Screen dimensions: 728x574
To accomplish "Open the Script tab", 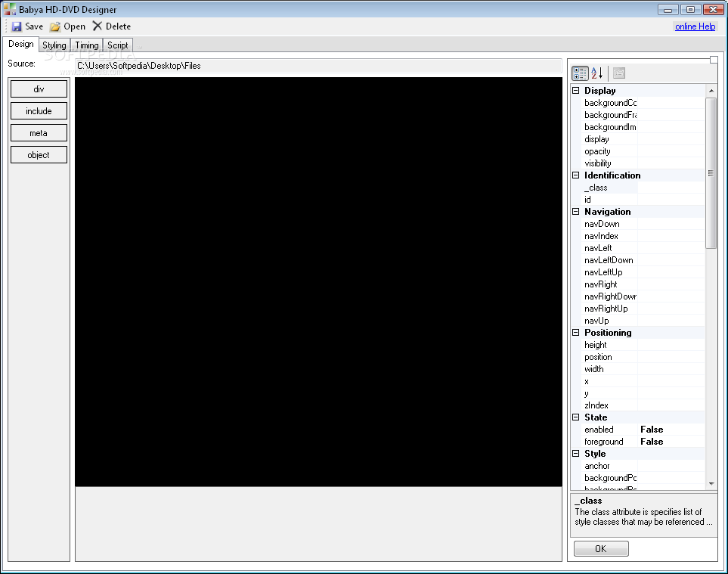I will [117, 45].
